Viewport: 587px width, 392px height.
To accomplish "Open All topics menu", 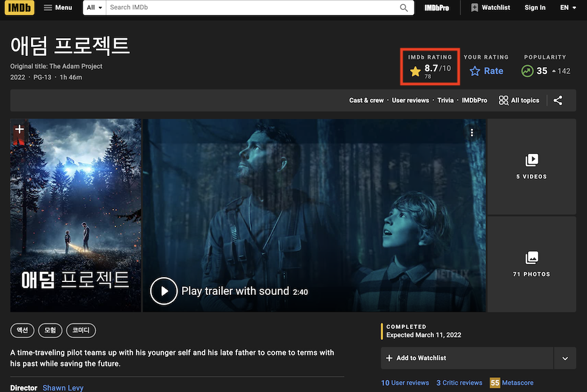I will [x=519, y=100].
